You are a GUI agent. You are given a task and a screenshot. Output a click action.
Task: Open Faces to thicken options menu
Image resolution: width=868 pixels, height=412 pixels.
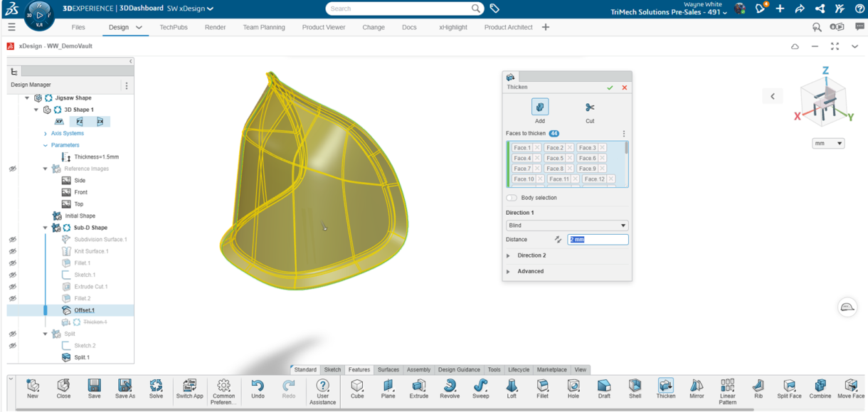coord(624,134)
